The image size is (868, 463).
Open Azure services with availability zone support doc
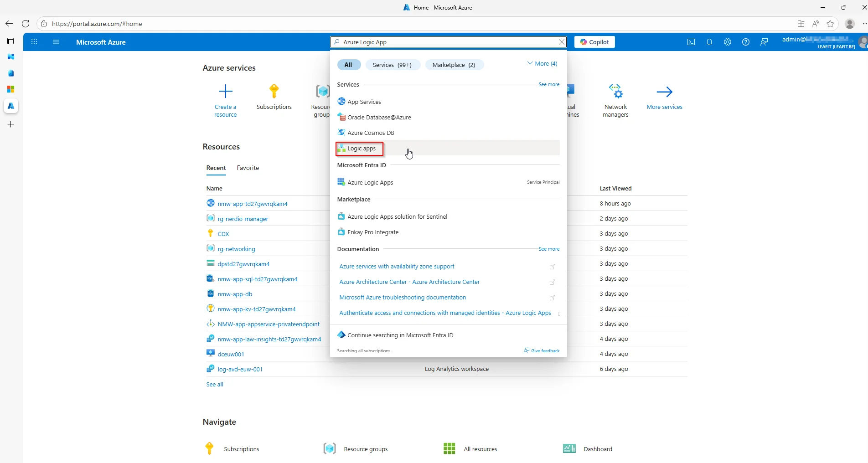point(397,266)
